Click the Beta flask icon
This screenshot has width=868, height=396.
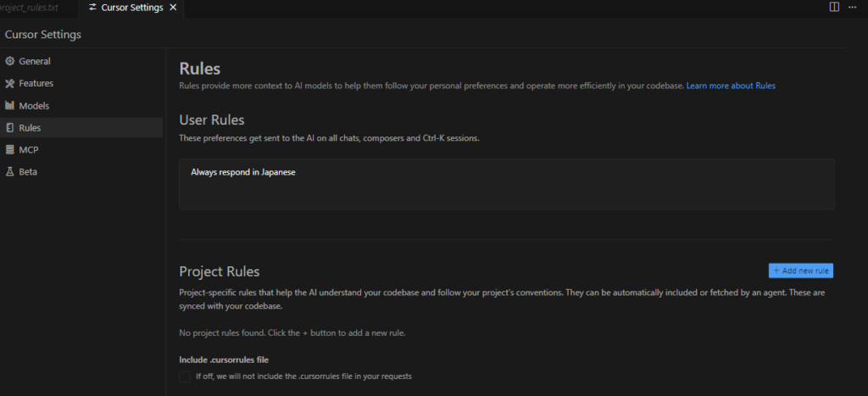point(9,171)
